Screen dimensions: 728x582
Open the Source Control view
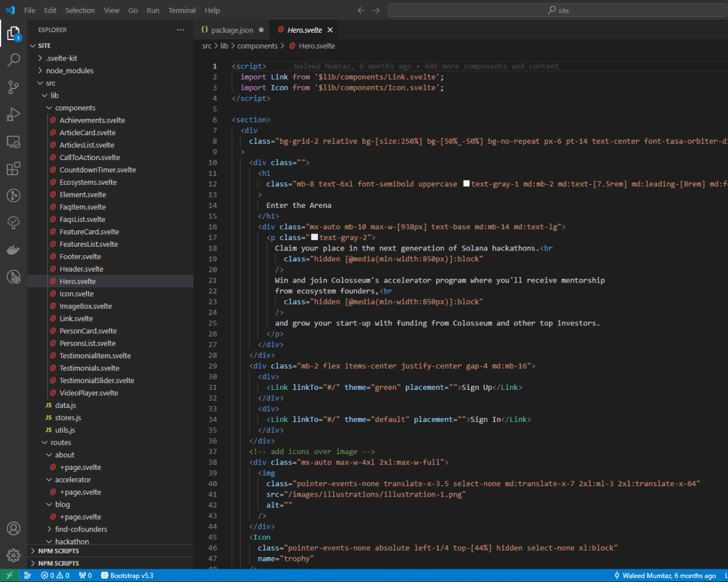click(x=13, y=87)
